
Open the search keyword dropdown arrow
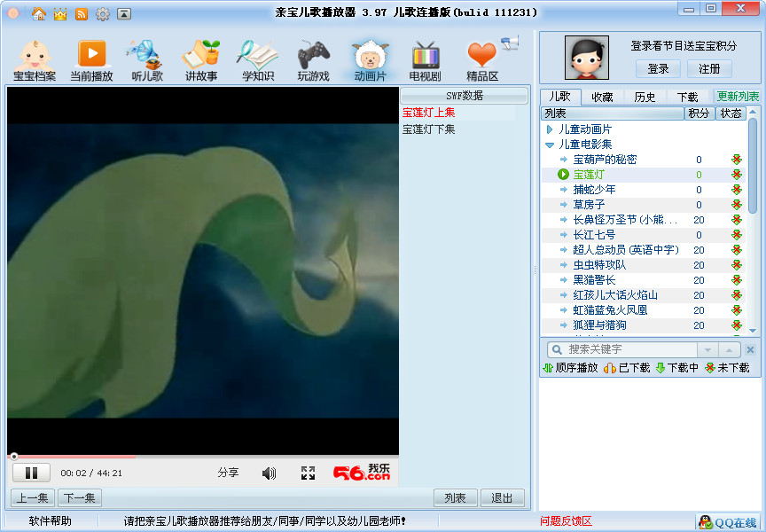[x=707, y=349]
